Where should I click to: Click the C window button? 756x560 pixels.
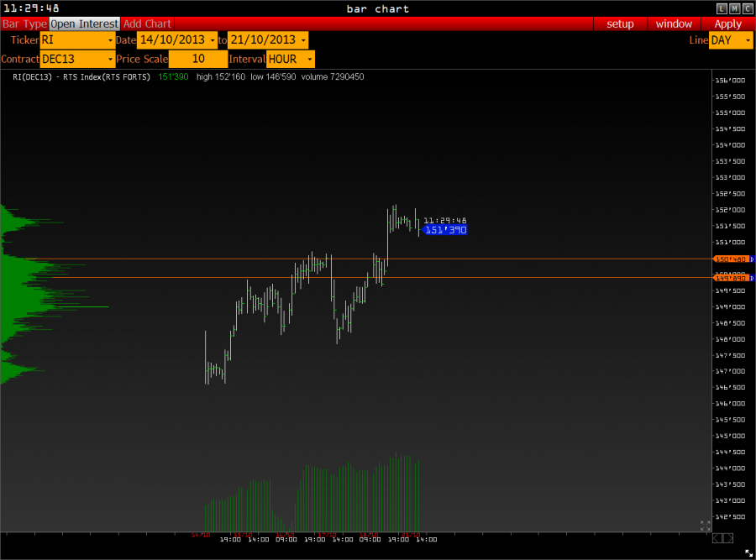pos(747,8)
